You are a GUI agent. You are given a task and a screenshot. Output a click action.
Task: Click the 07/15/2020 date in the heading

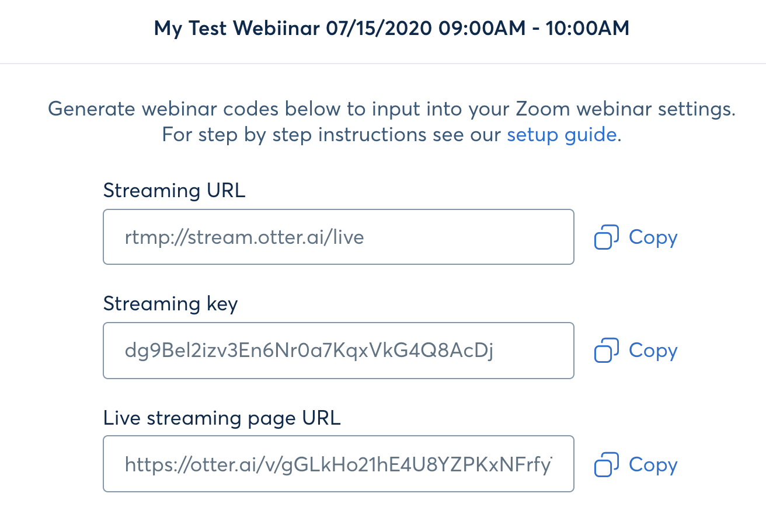point(377,29)
